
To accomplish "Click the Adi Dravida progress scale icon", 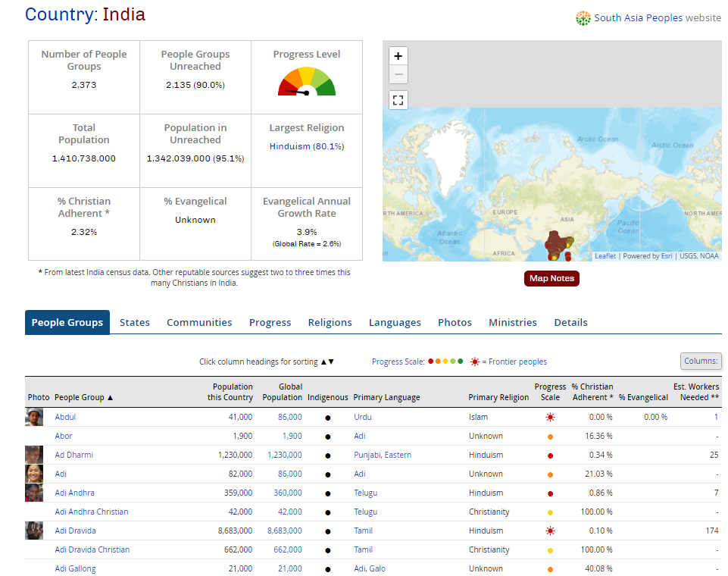I will point(550,531).
